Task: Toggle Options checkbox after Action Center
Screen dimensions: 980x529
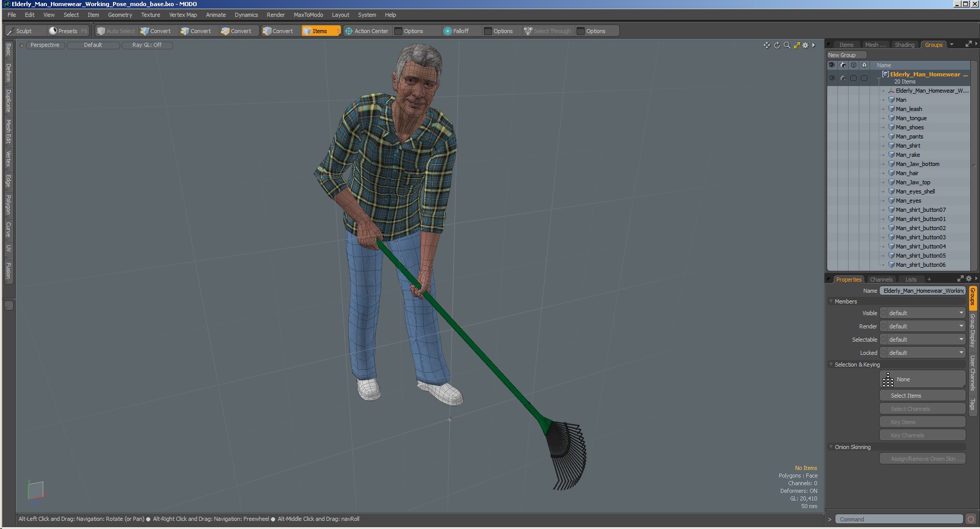Action: 399,31
